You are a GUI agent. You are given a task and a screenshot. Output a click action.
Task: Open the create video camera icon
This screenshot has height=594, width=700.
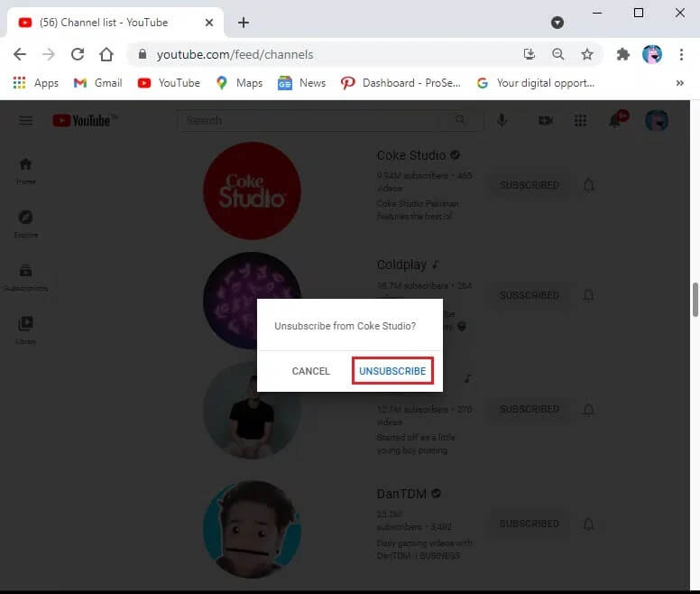(x=546, y=121)
